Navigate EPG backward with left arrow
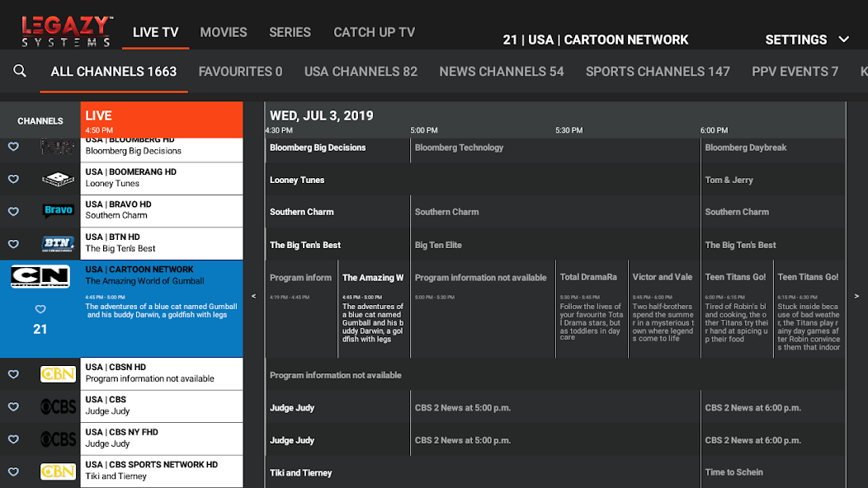The width and height of the screenshot is (868, 488). pos(253,293)
